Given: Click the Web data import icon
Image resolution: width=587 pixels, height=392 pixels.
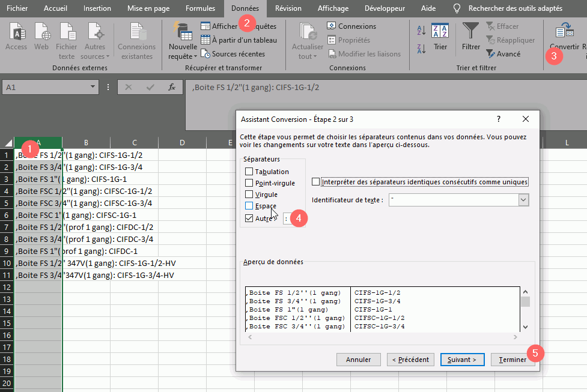Looking at the screenshot, I should click(x=41, y=32).
